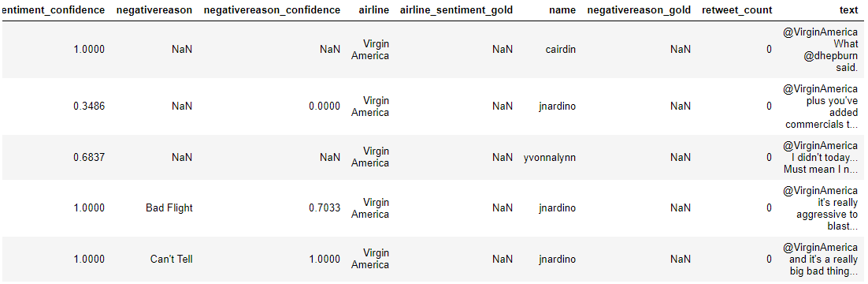The image size is (868, 284).
Task: Select the text column header
Action: [x=848, y=10]
